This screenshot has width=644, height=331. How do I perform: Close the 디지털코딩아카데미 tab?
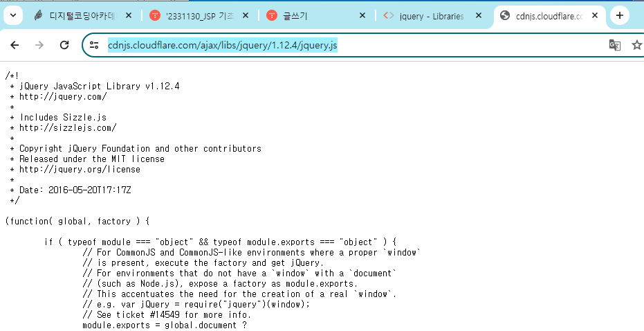129,16
